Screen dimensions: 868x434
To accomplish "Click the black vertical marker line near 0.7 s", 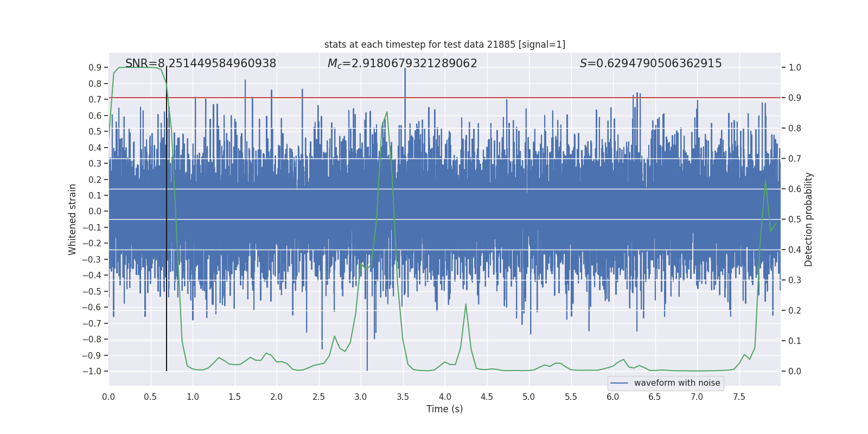I will pos(167,219).
